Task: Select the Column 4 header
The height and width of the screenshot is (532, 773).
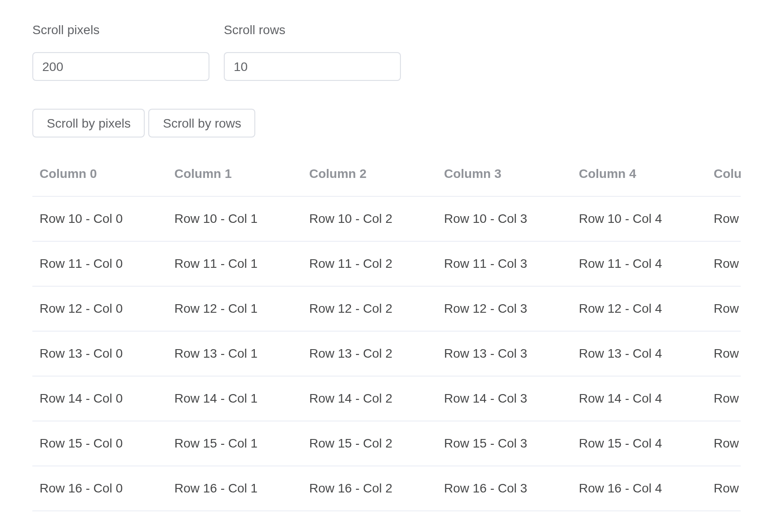Action: click(x=639, y=174)
